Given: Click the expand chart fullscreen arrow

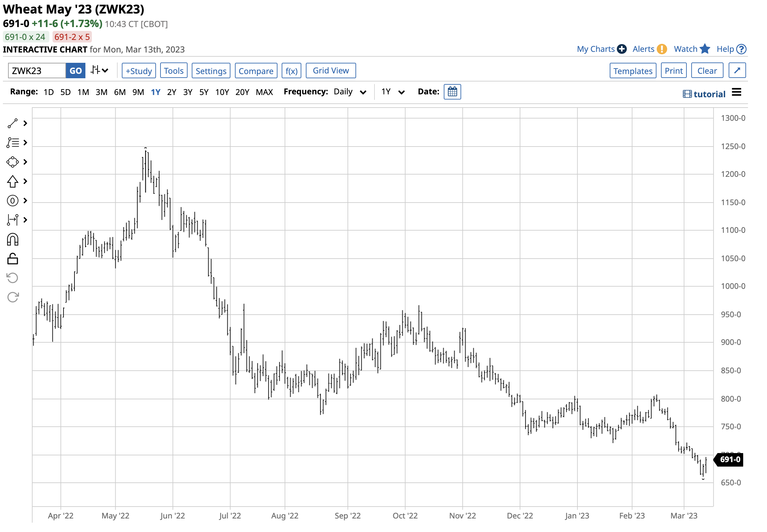Looking at the screenshot, I should click(x=738, y=71).
